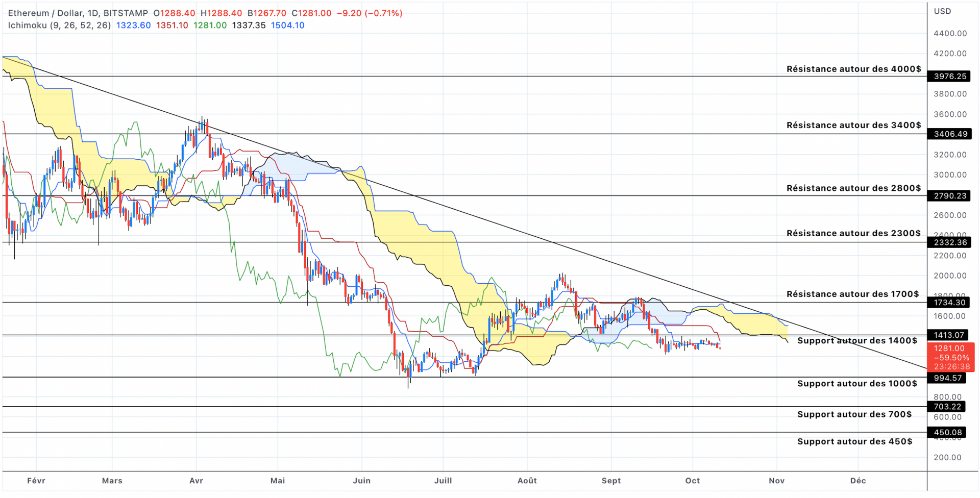Click the black Ichimoku value 1337.35
This screenshot has height=498, width=980.
pyautogui.click(x=249, y=26)
